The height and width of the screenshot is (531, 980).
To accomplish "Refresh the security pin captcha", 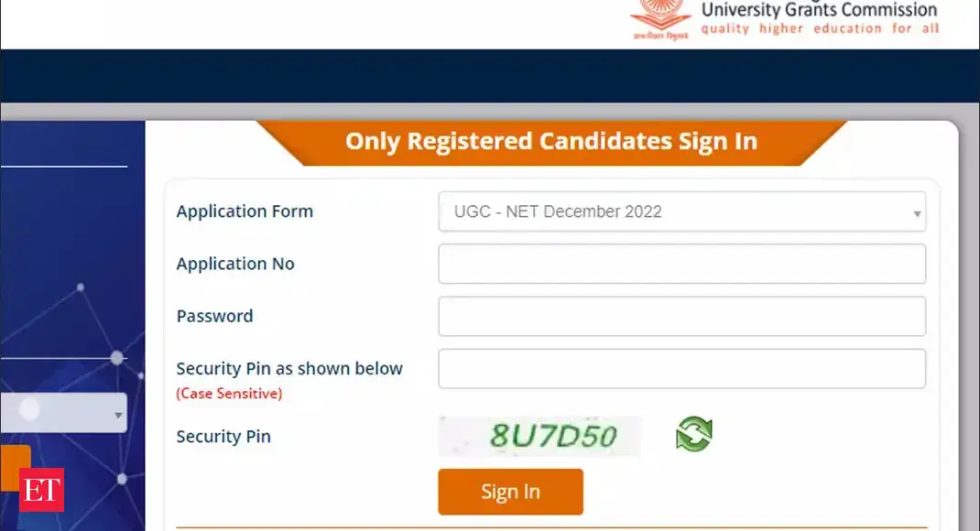I will [693, 434].
